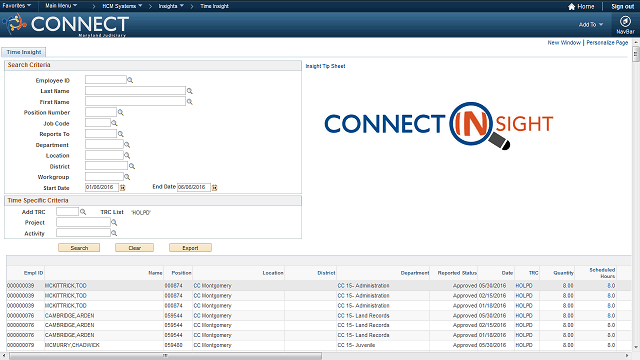Screen dimensions: 640x360
Task: Open Activity lookup magnifier
Action: point(114,233)
